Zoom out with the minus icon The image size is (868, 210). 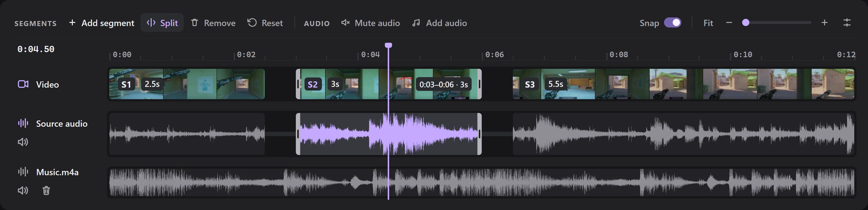pos(729,23)
